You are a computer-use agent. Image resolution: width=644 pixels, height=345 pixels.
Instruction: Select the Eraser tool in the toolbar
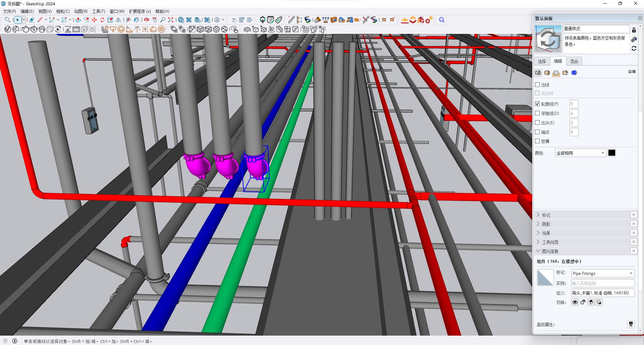click(32, 20)
